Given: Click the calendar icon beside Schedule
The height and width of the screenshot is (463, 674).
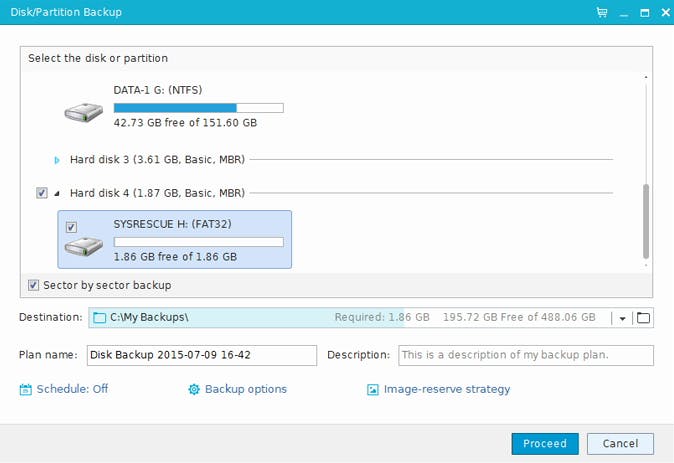Looking at the screenshot, I should (25, 389).
